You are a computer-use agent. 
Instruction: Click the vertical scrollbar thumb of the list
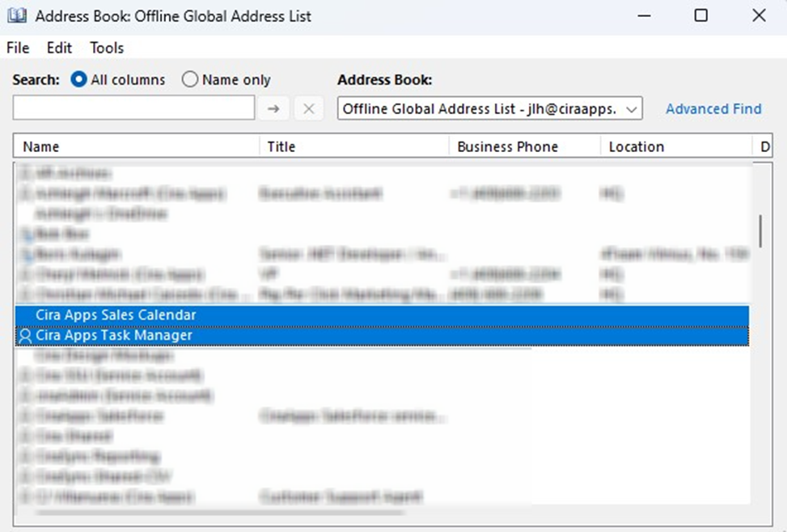(x=761, y=231)
